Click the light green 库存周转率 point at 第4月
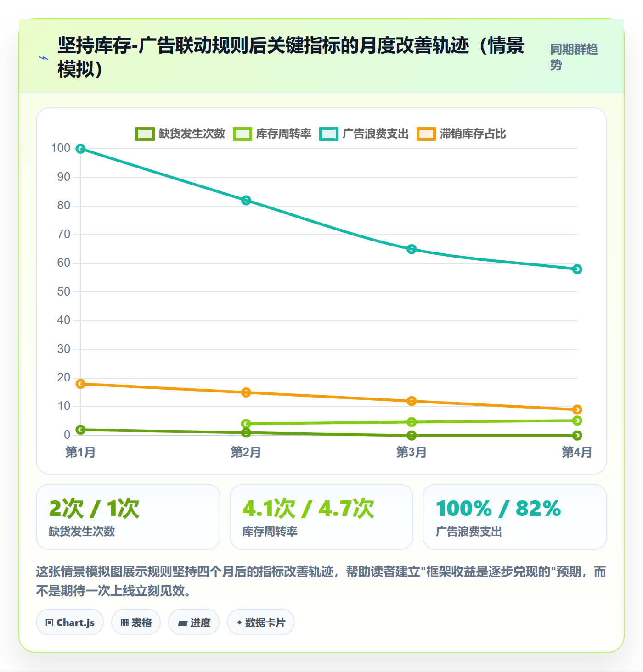 577,420
